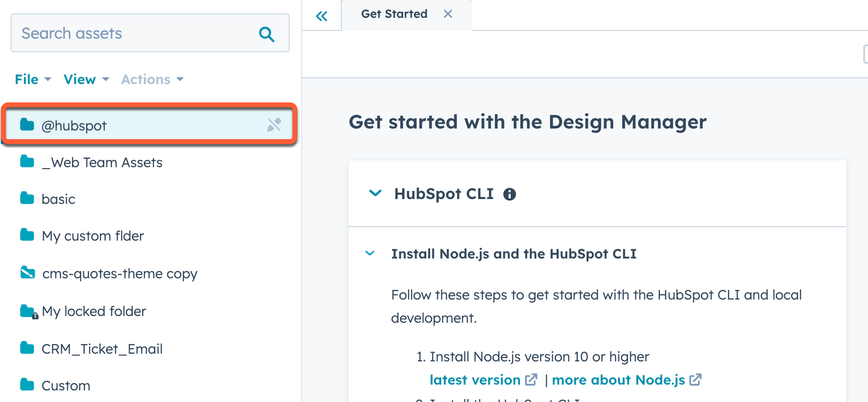Open the View dropdown menu
This screenshot has width=868, height=402.
coord(86,79)
